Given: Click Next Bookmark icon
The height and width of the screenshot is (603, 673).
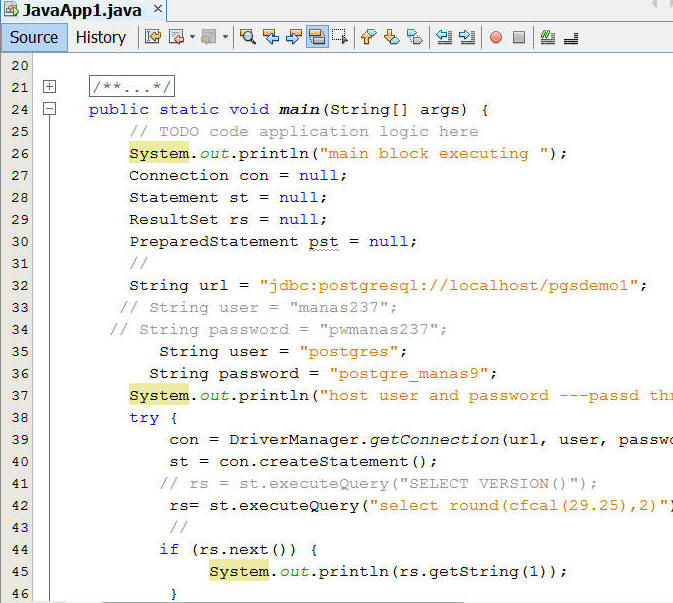Looking at the screenshot, I should click(x=391, y=37).
